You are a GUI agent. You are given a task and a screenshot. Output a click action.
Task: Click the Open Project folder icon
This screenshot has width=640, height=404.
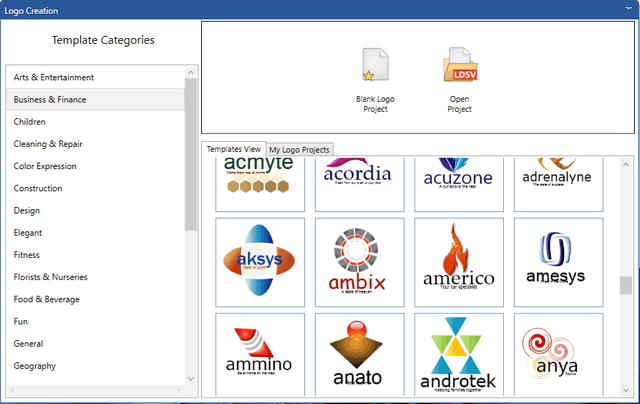point(459,66)
